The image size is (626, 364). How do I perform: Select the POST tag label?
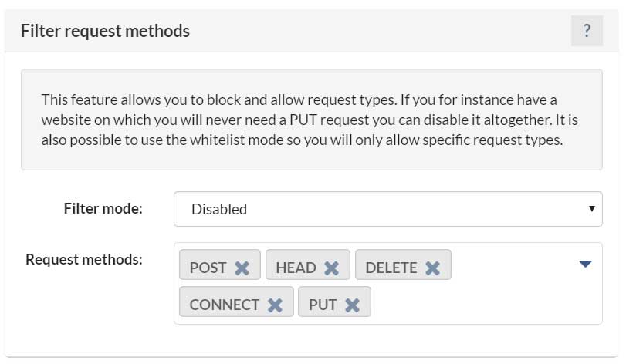(x=208, y=268)
